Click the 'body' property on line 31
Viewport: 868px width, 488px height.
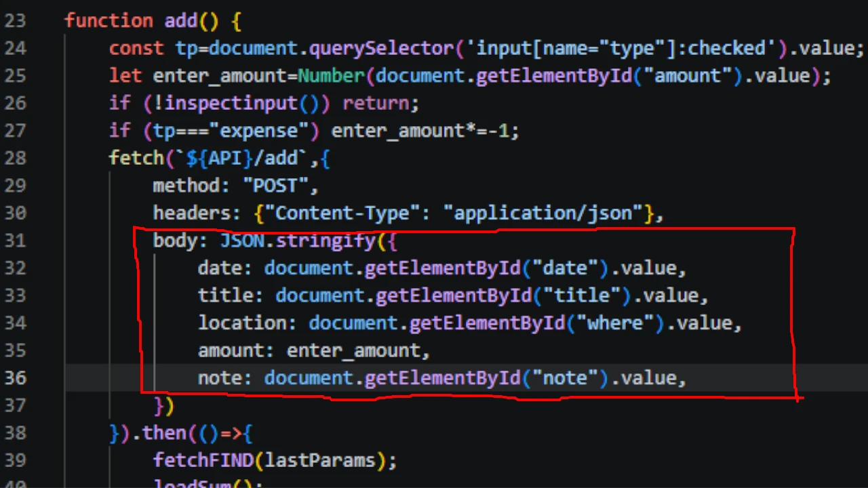[x=176, y=241]
